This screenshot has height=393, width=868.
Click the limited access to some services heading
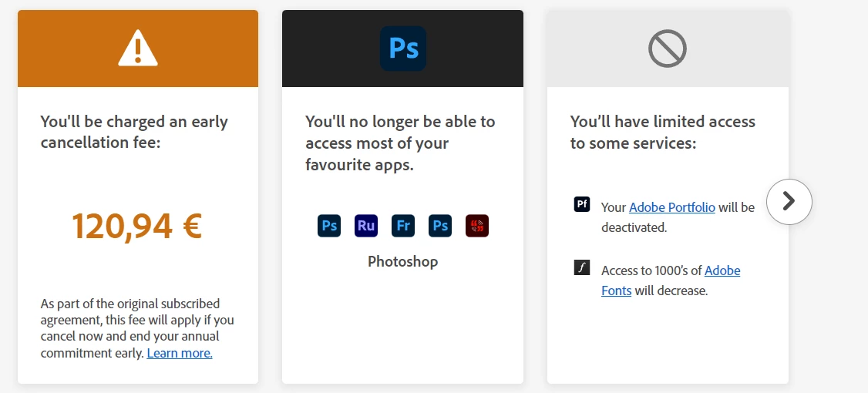click(x=663, y=132)
